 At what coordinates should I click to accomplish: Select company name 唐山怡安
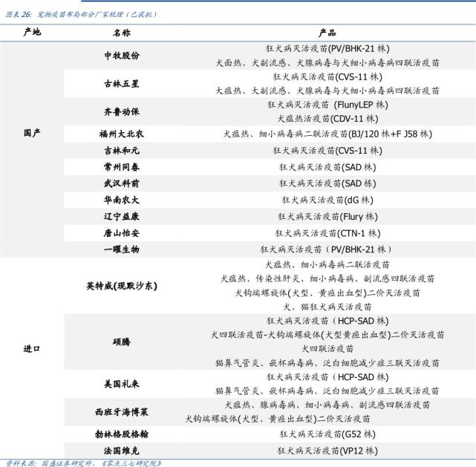point(122,232)
